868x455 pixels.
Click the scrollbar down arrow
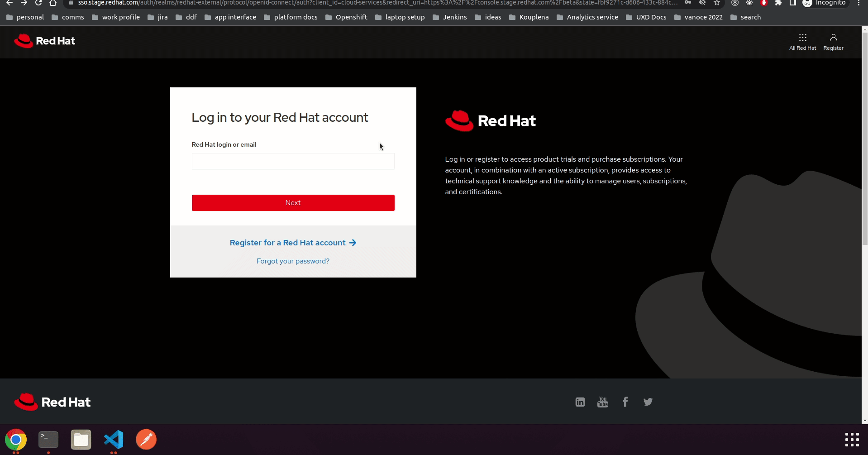click(865, 421)
